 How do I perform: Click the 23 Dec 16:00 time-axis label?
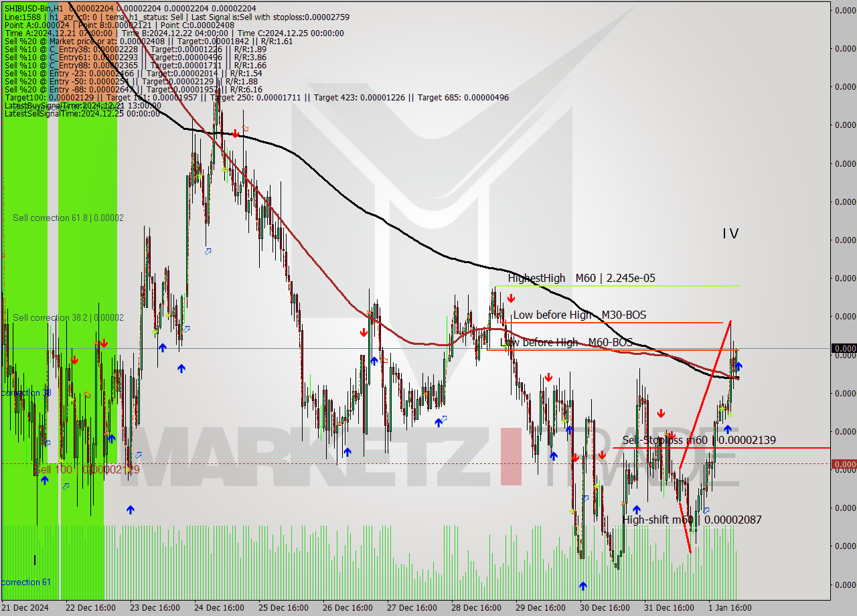pos(155,608)
